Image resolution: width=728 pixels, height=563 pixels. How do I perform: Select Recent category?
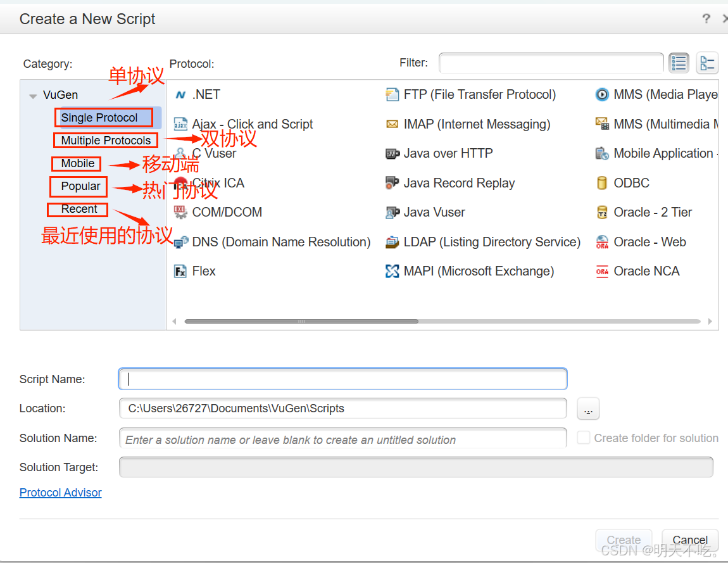coord(79,209)
